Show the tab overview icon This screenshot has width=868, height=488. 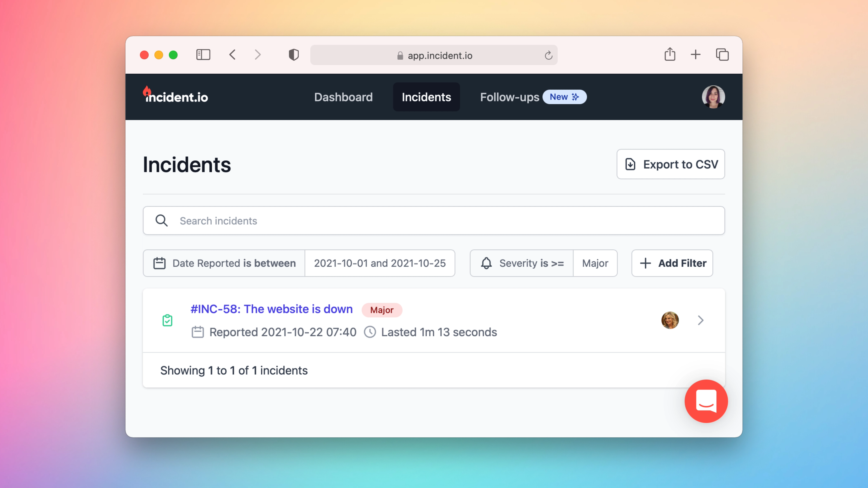(722, 54)
